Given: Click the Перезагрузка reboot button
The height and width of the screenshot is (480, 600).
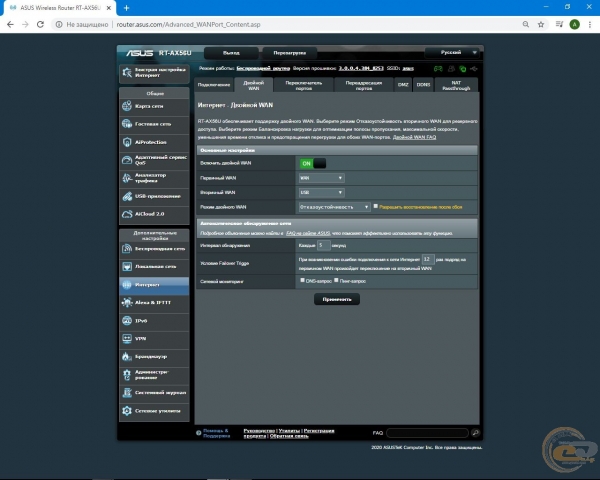Looking at the screenshot, I should point(290,53).
